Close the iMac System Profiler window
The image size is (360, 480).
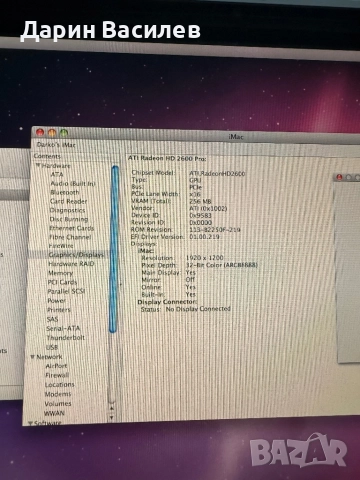click(40, 132)
